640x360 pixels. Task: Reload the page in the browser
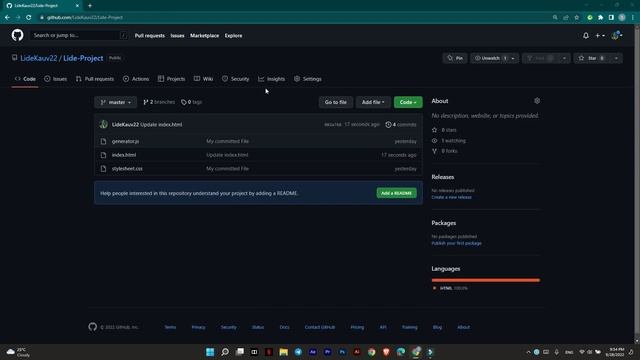(29, 18)
